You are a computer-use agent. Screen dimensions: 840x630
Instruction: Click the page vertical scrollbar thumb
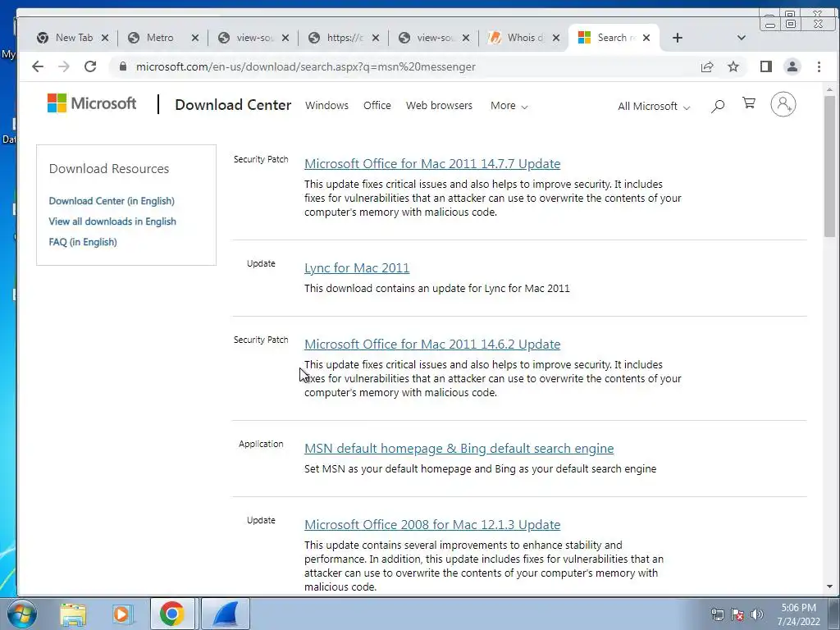point(829,166)
